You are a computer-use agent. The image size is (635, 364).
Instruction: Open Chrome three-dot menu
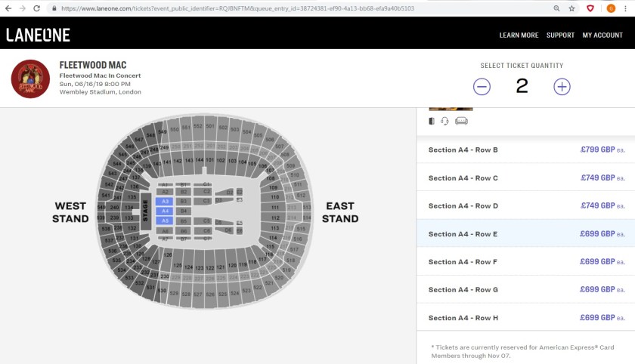(627, 8)
